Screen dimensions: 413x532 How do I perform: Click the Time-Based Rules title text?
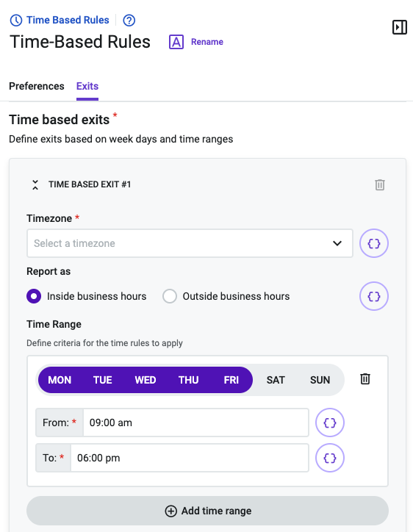tap(80, 42)
